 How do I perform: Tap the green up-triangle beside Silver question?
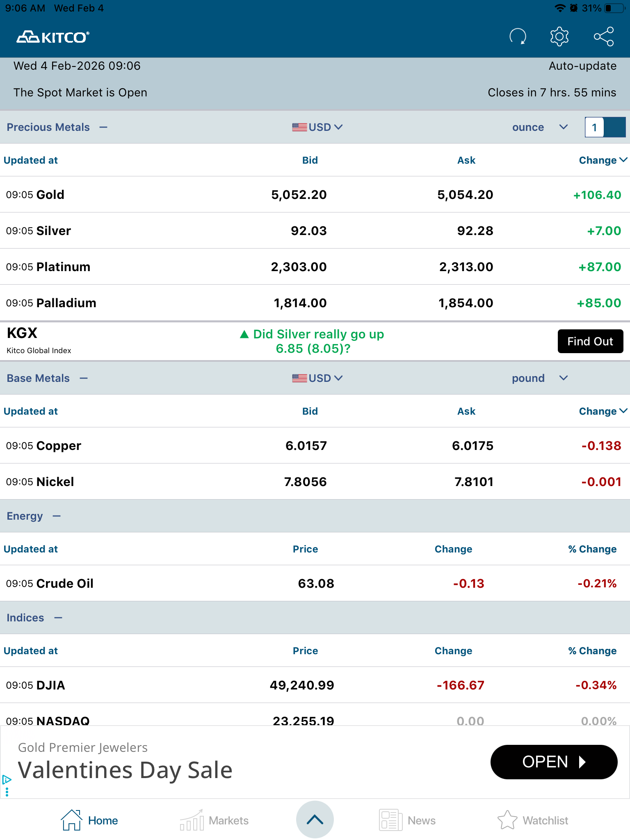[x=244, y=334]
